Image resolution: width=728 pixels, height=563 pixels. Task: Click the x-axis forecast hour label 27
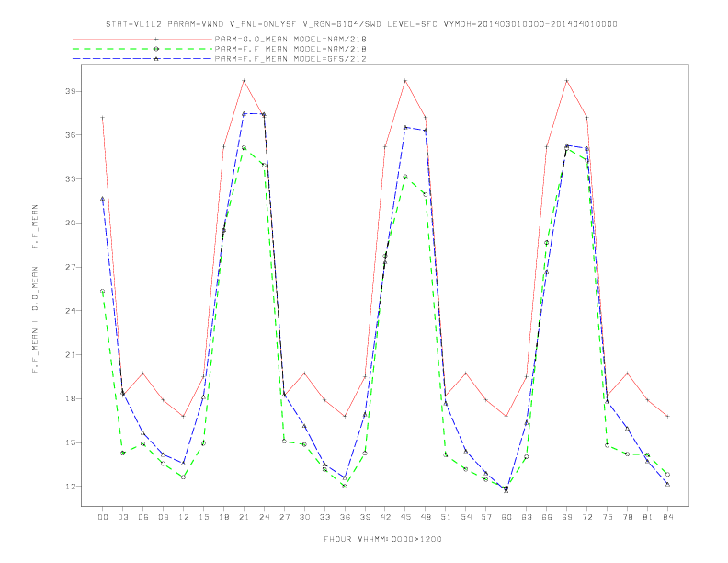click(x=284, y=517)
